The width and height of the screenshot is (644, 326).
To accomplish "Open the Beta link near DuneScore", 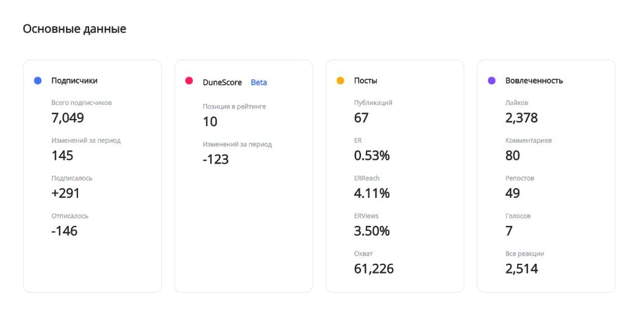I will (259, 82).
